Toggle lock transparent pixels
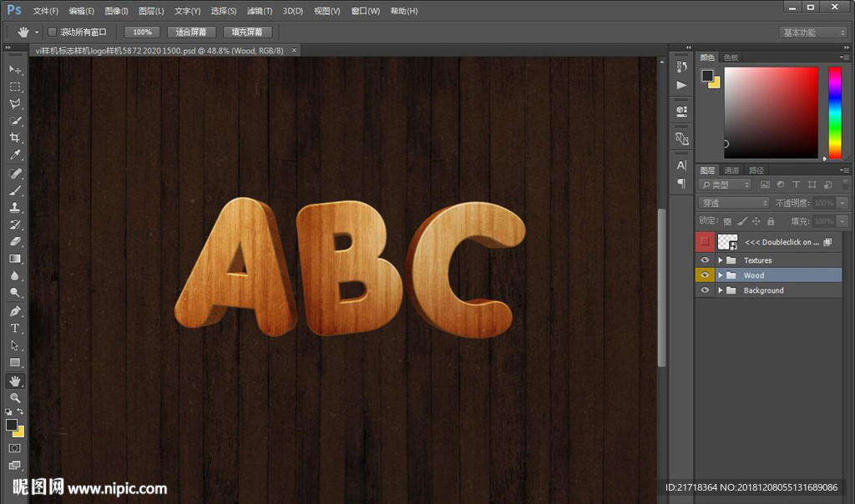Image resolution: width=855 pixels, height=504 pixels. coord(727,221)
